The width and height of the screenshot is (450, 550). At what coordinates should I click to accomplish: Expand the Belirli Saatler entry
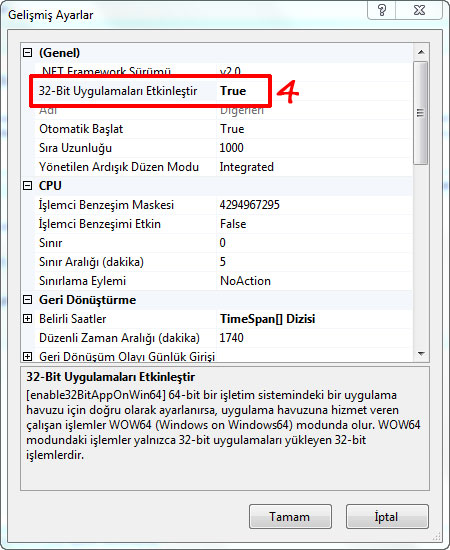coord(27,319)
